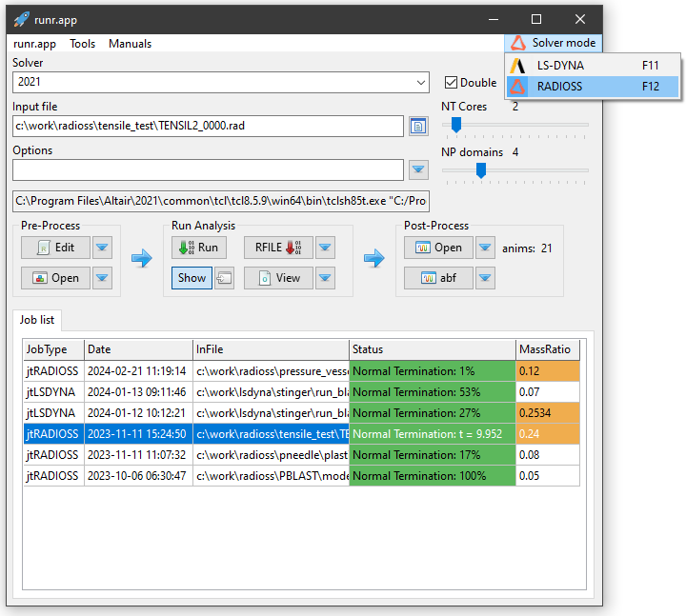
Task: Sort by the MassRatio column header
Action: 548,349
